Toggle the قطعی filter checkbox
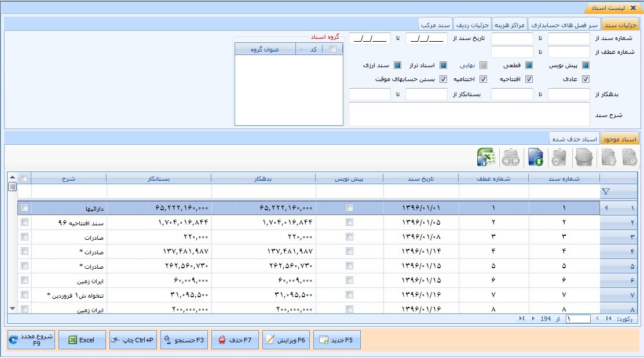Viewport: 644px width, 358px height. (x=529, y=65)
